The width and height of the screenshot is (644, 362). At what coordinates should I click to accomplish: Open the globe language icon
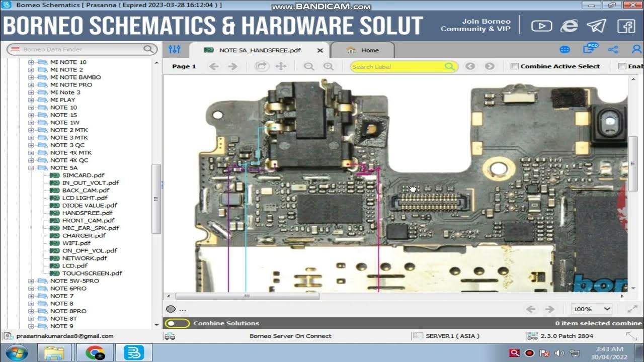click(x=565, y=50)
